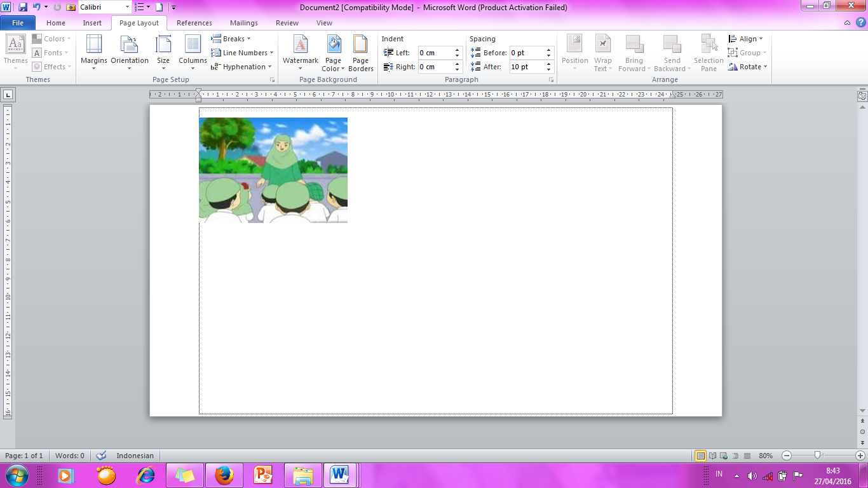Click the spelling proofing status icon
This screenshot has height=488, width=868.
pos(101,456)
